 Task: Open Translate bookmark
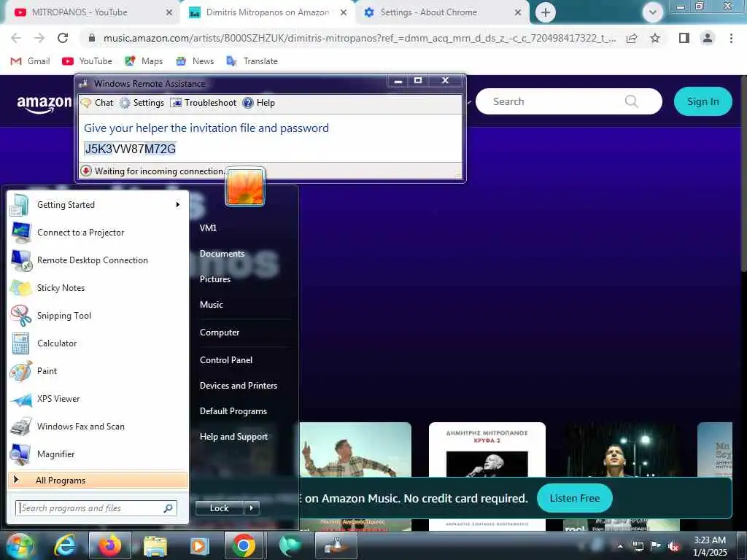(x=252, y=61)
